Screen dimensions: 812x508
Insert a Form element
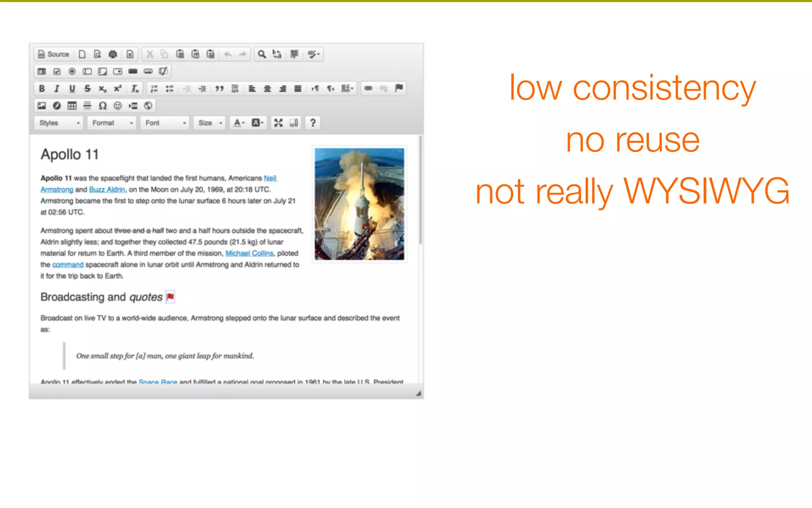pyautogui.click(x=42, y=71)
